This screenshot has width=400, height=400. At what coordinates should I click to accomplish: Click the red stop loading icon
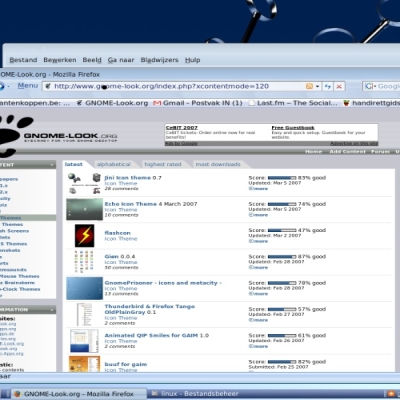339,86
